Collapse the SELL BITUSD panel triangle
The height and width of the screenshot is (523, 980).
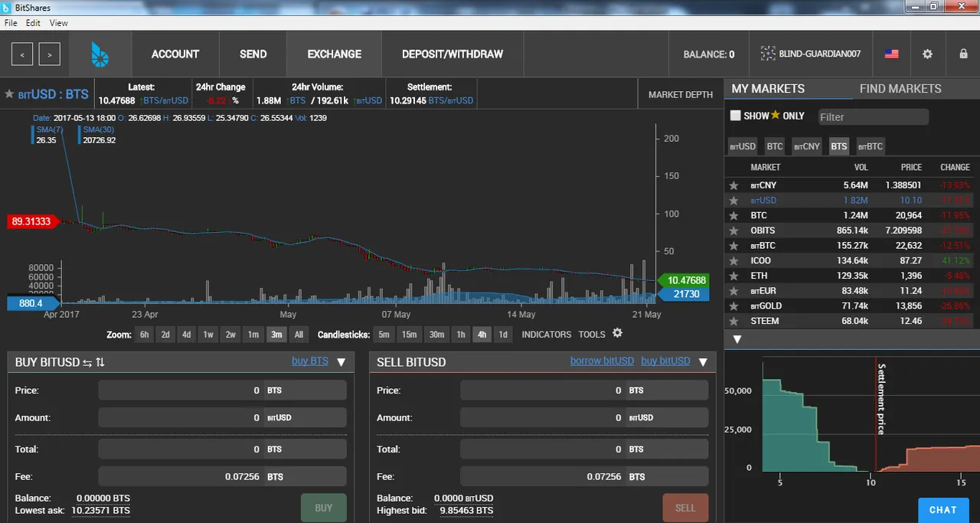(703, 362)
